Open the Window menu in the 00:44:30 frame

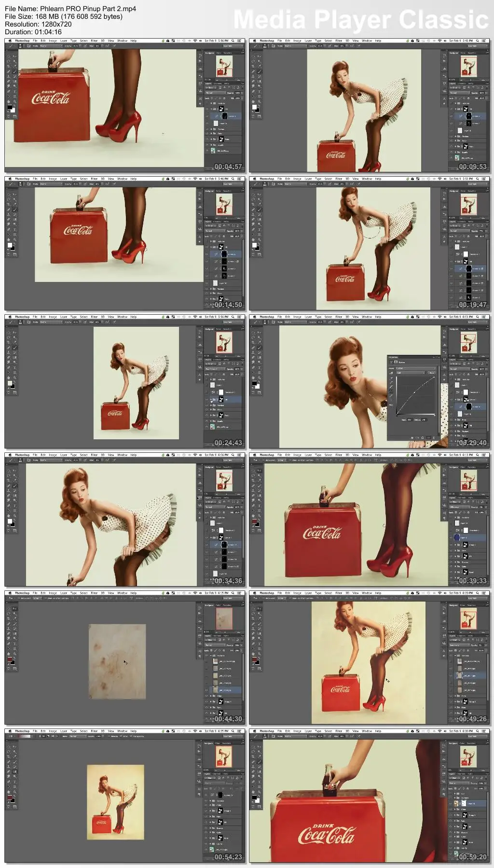point(123,593)
